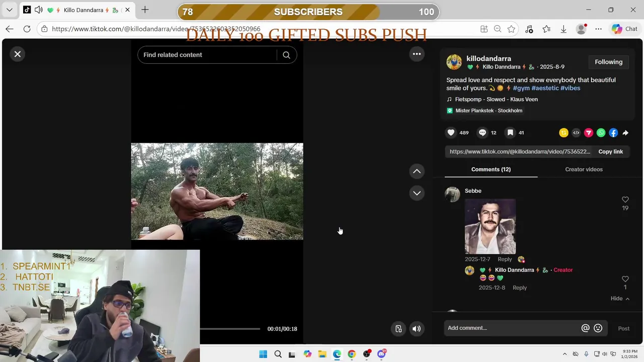Toggle auto-scroll icon beside volume
The image size is (644, 362).
pos(398,329)
